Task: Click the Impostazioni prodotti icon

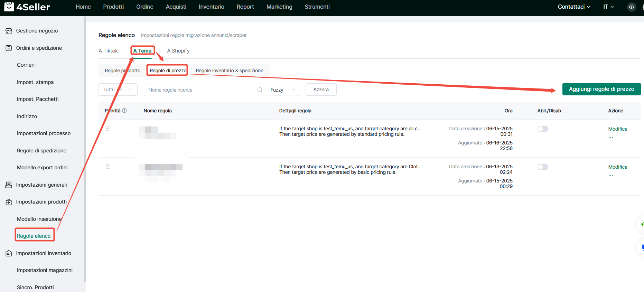Action: coord(9,202)
